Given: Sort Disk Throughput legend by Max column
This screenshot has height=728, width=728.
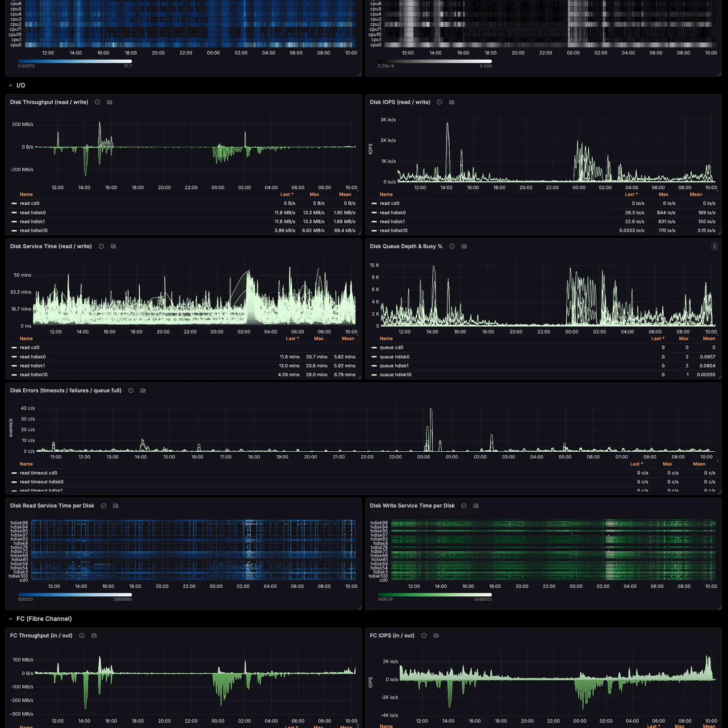Looking at the screenshot, I should (x=314, y=195).
